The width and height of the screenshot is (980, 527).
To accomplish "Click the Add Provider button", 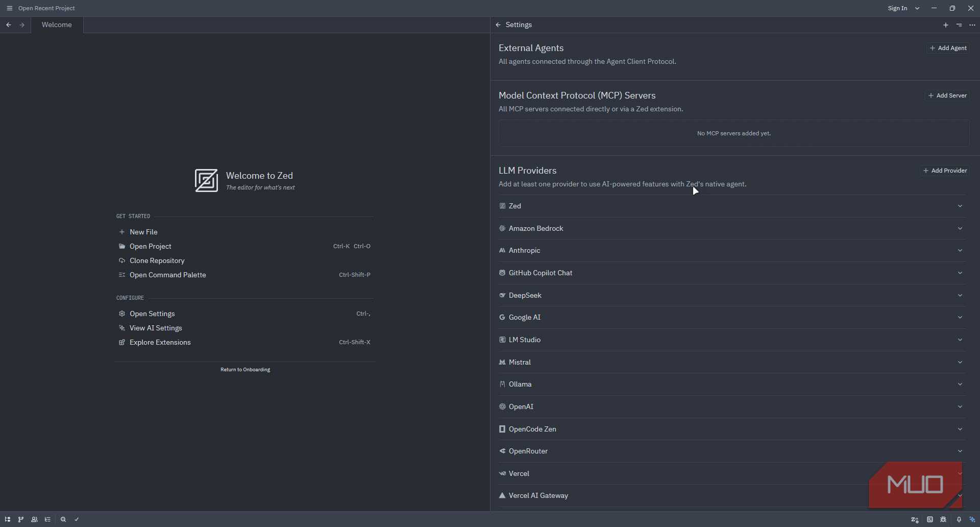I will pos(945,171).
